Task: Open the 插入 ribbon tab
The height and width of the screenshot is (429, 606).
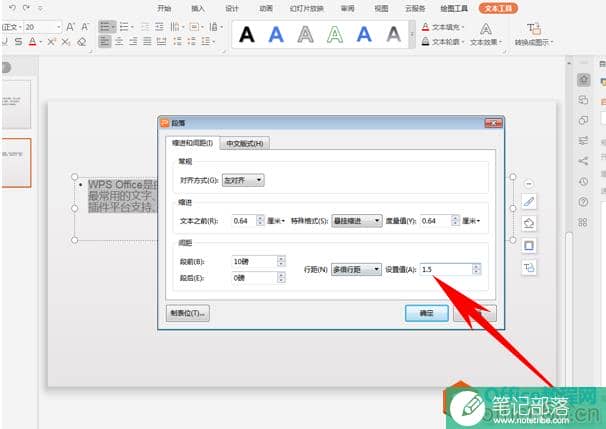Action: [198, 8]
